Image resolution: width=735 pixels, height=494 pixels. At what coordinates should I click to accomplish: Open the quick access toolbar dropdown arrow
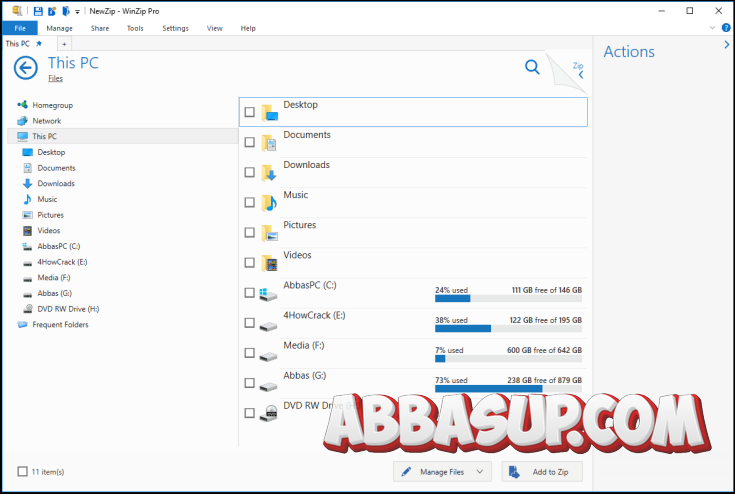coord(77,11)
